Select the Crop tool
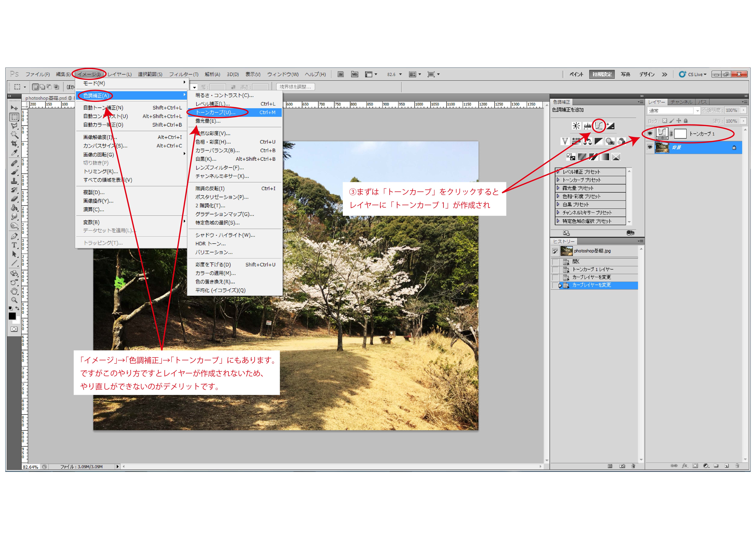Viewport: 756px width, 538px height. point(14,143)
